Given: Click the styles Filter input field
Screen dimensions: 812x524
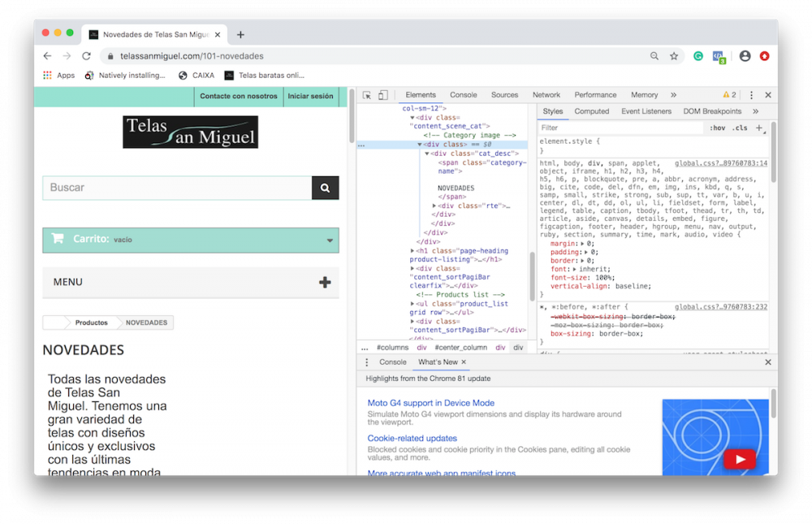Looking at the screenshot, I should click(620, 128).
